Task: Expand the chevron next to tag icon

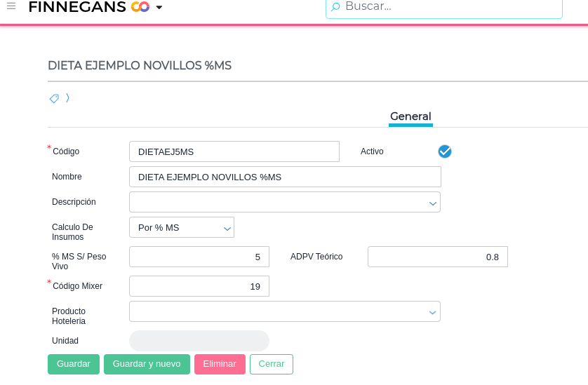Action: 67,98
